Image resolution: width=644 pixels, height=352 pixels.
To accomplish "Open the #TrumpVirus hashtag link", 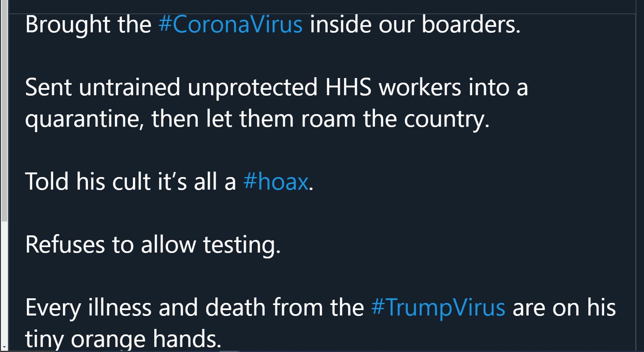I will pyautogui.click(x=438, y=308).
